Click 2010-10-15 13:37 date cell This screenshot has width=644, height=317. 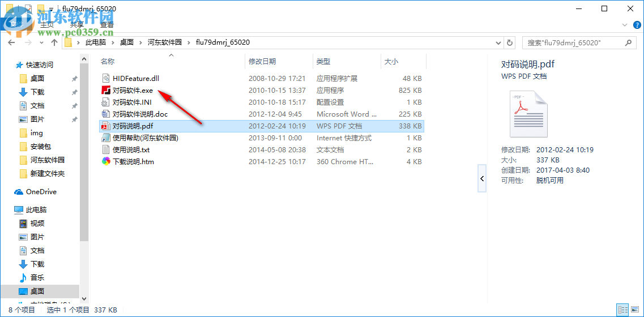click(x=277, y=91)
